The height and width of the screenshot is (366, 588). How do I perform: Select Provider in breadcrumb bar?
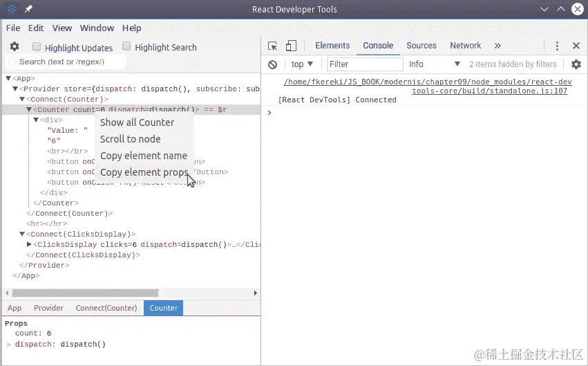click(48, 308)
